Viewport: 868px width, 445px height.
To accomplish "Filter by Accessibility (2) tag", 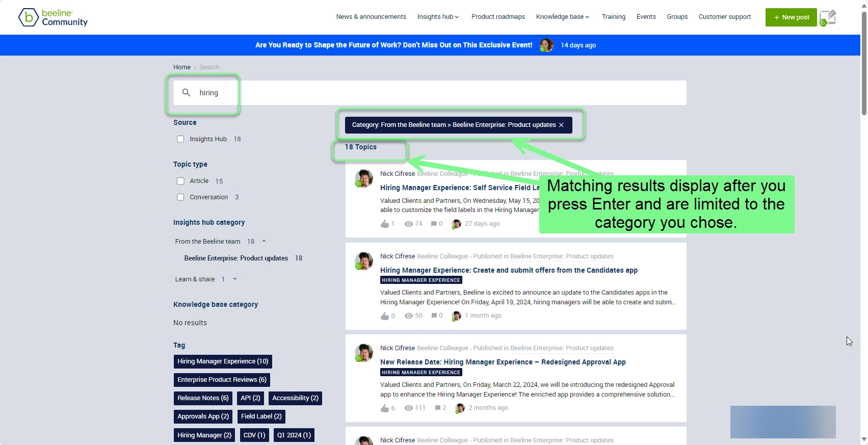I will pyautogui.click(x=295, y=398).
